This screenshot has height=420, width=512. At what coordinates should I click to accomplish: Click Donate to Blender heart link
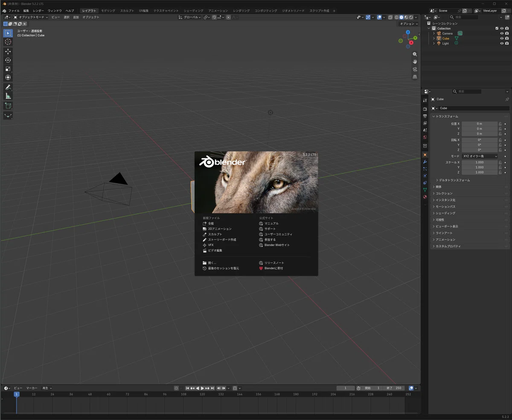tap(271, 268)
